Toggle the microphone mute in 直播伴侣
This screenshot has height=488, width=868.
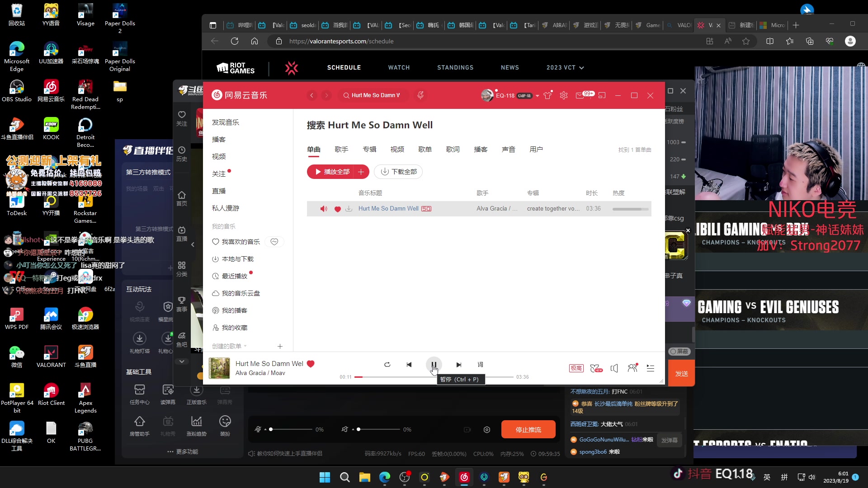(x=258, y=429)
